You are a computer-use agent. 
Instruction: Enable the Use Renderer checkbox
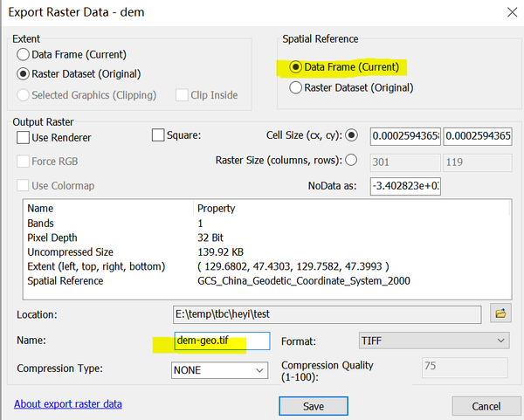[x=23, y=137]
